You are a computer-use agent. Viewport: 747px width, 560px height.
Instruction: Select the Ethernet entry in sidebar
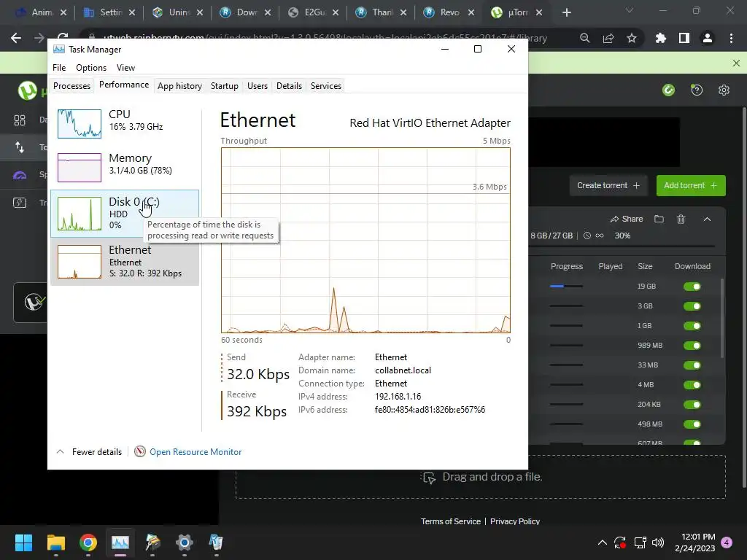click(x=125, y=262)
